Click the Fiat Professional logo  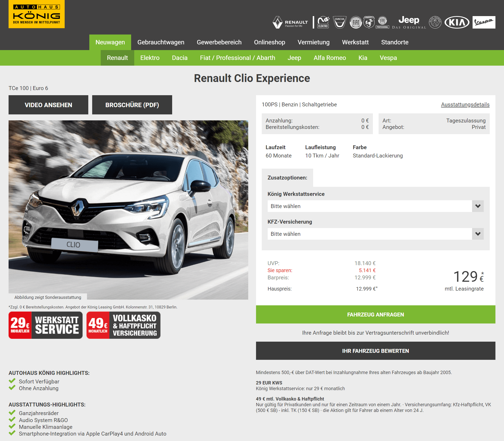382,22
